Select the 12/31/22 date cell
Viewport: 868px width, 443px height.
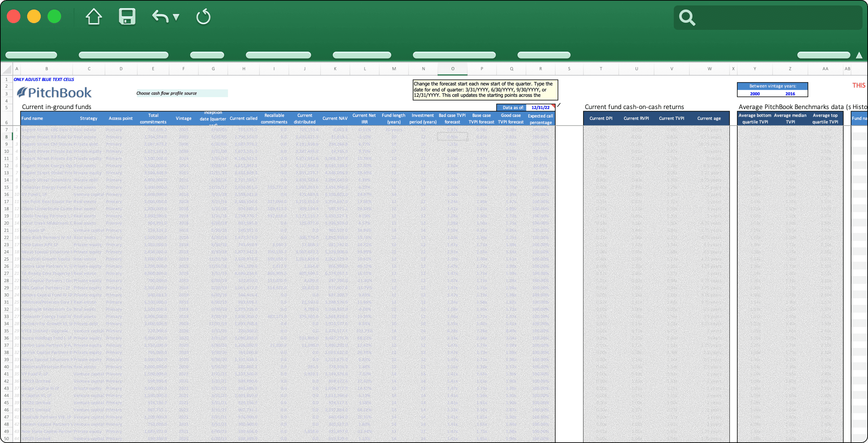pyautogui.click(x=540, y=107)
